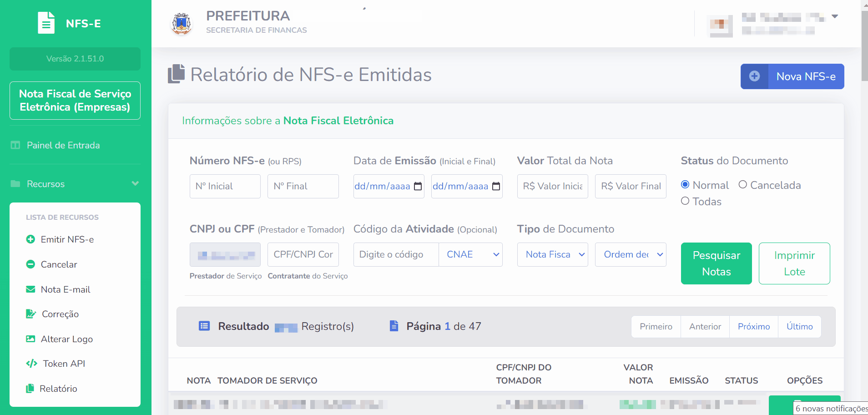
Task: Click the Nº Inicial input field
Action: click(225, 187)
